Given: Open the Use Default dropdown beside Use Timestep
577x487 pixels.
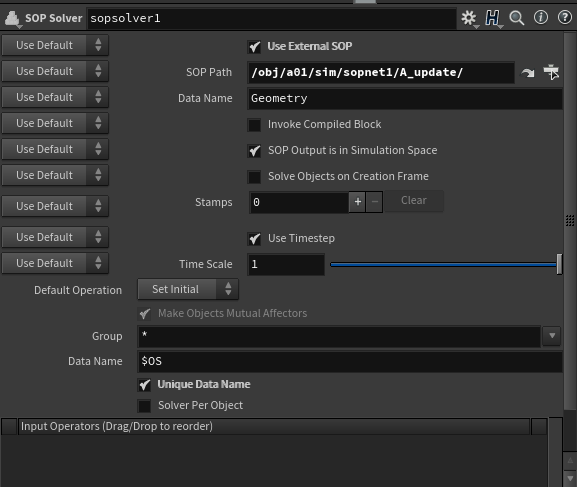Looking at the screenshot, I should click(x=55, y=237).
